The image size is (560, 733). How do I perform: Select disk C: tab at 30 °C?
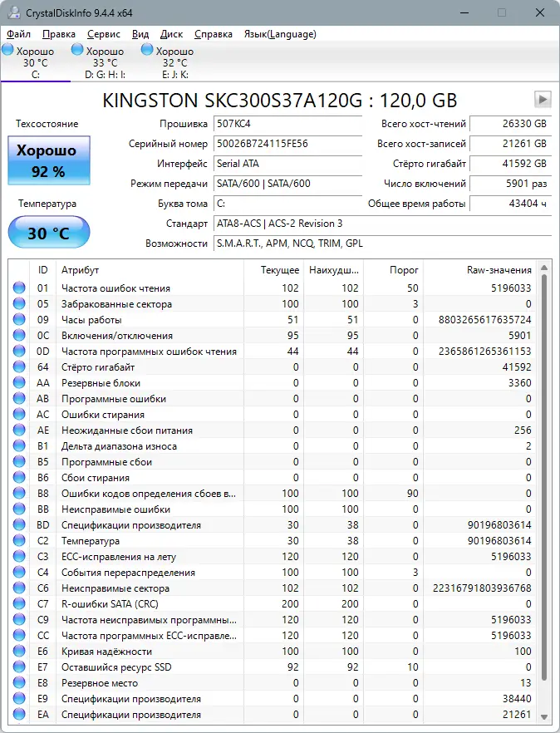coord(36,62)
